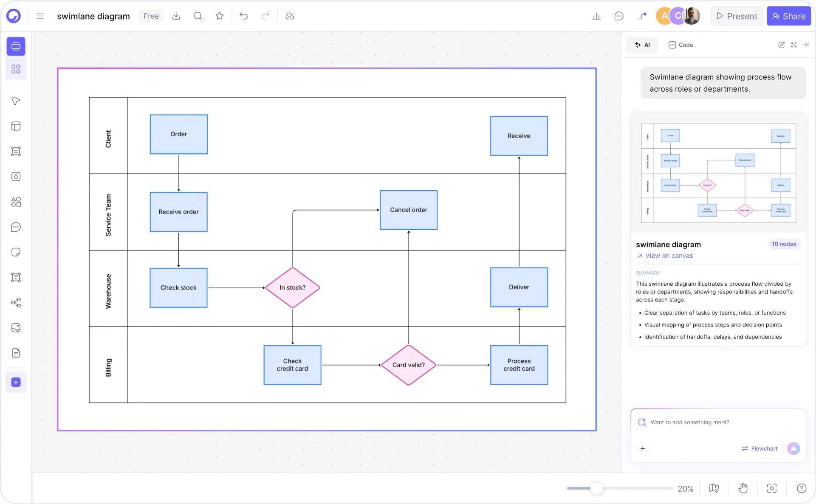Open the image insert tool

[x=16, y=328]
